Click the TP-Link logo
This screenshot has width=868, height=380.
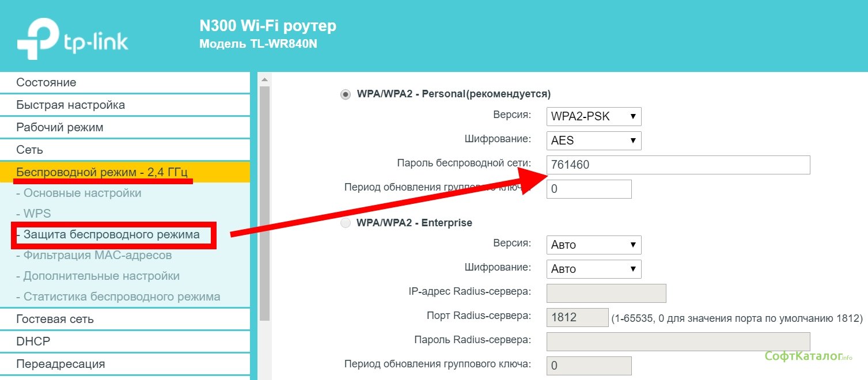tap(73, 39)
